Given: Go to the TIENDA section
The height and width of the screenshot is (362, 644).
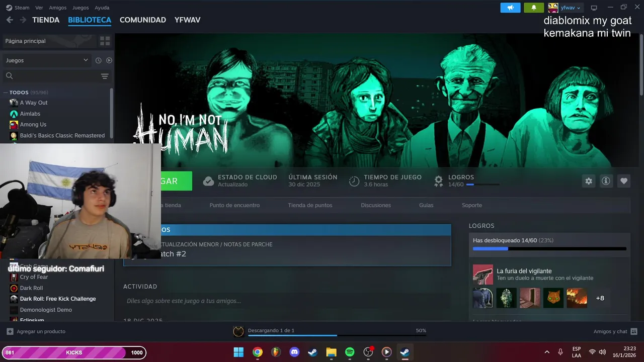Looking at the screenshot, I should (x=46, y=20).
